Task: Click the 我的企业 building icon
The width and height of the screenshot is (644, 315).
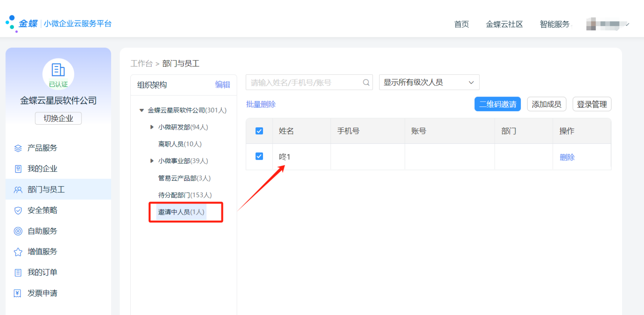Action: 18,169
